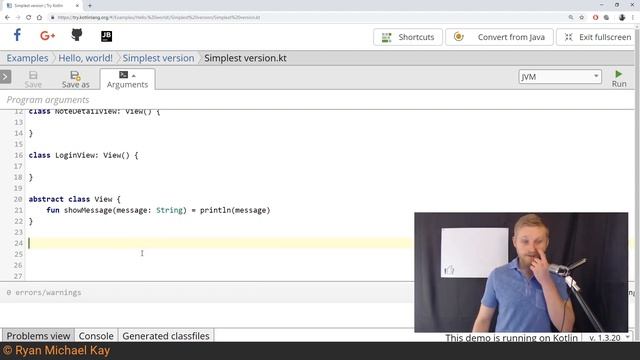Go to Examples breadcrumb
This screenshot has width=640, height=360.
tap(27, 58)
